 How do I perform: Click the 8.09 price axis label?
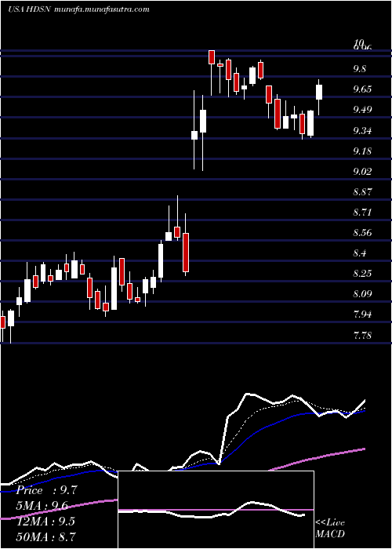[x=362, y=294]
